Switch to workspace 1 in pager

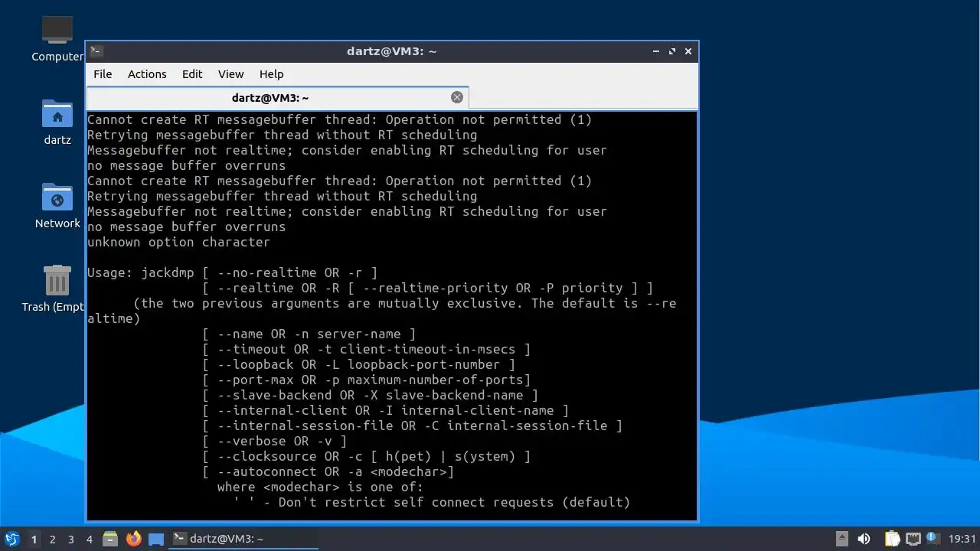click(x=34, y=540)
